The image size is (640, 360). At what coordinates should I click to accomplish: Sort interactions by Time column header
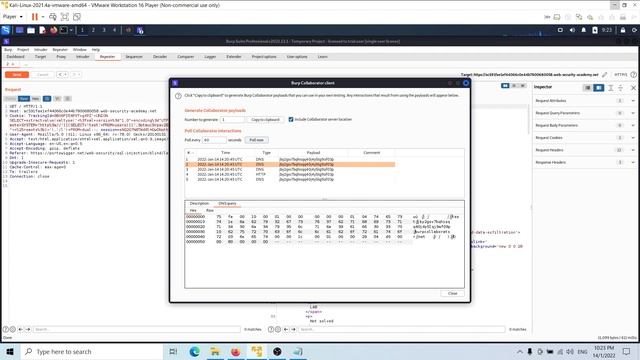[225, 153]
